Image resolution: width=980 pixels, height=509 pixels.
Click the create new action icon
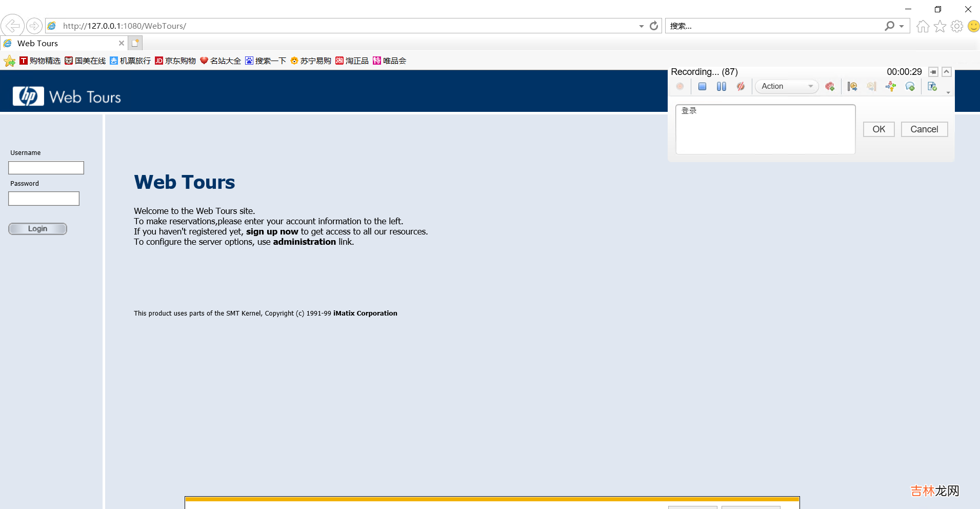click(830, 87)
